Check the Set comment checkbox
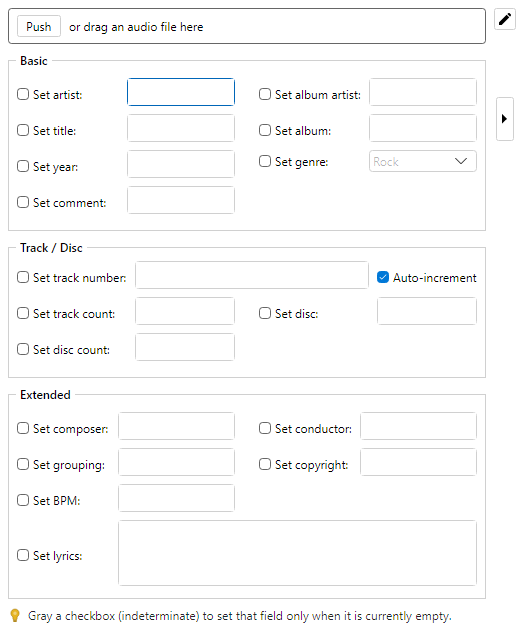This screenshot has width=528, height=631. (x=23, y=202)
